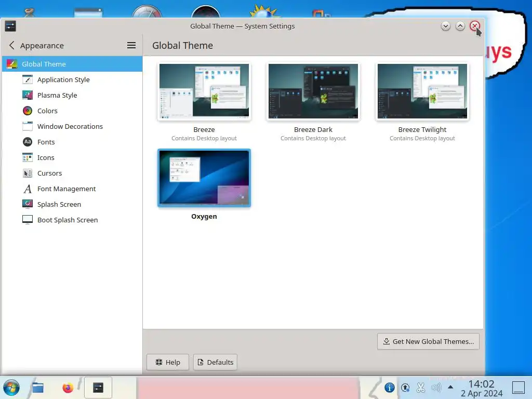
Task: Launch Firefox from the taskbar
Action: pos(68,388)
